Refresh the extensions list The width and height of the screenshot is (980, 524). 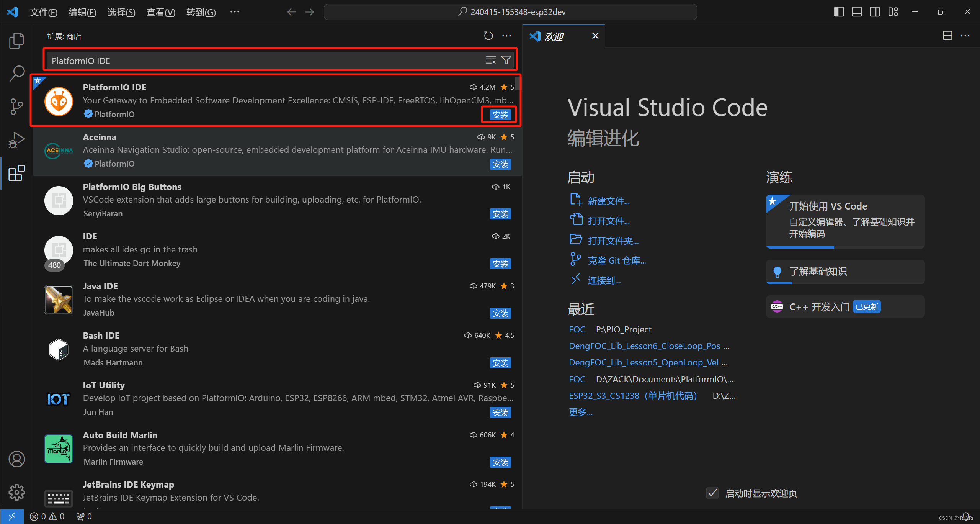pos(488,36)
